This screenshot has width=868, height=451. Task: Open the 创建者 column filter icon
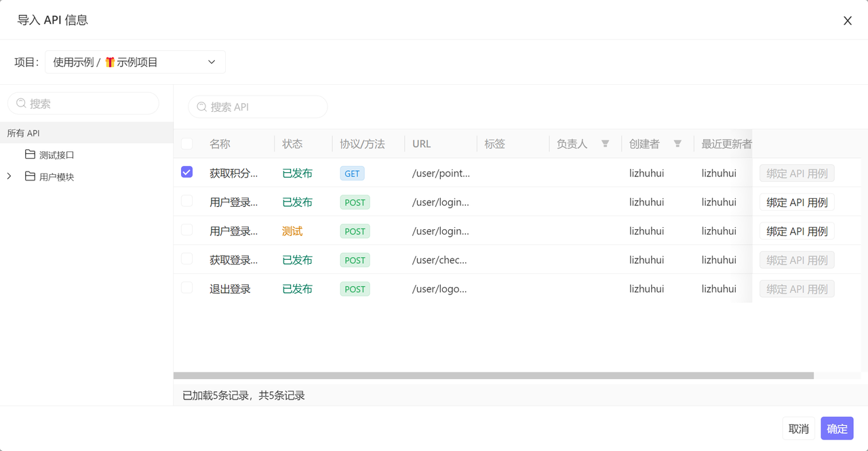[677, 144]
